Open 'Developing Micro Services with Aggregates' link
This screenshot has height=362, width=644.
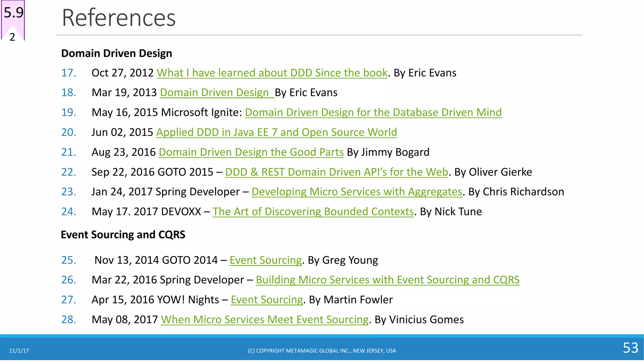pos(357,192)
